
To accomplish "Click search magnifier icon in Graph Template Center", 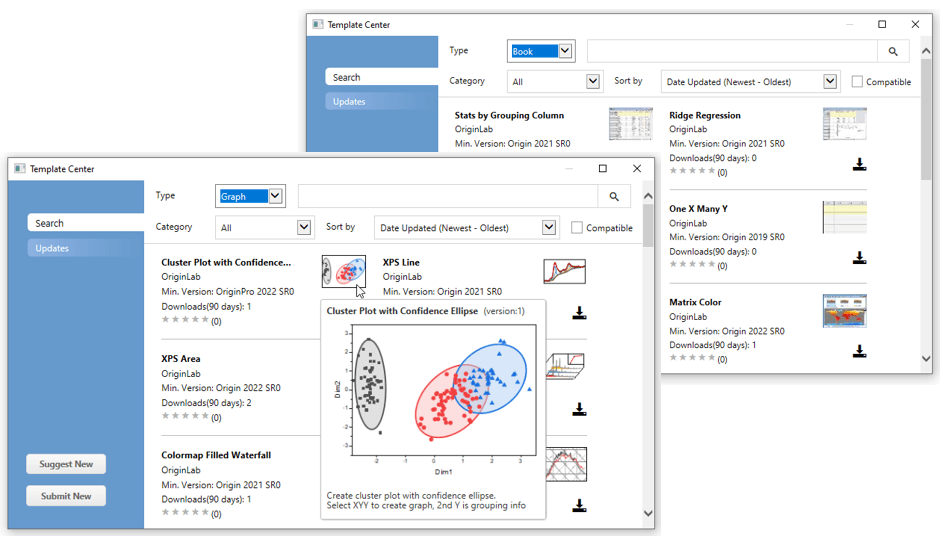I will tap(613, 197).
